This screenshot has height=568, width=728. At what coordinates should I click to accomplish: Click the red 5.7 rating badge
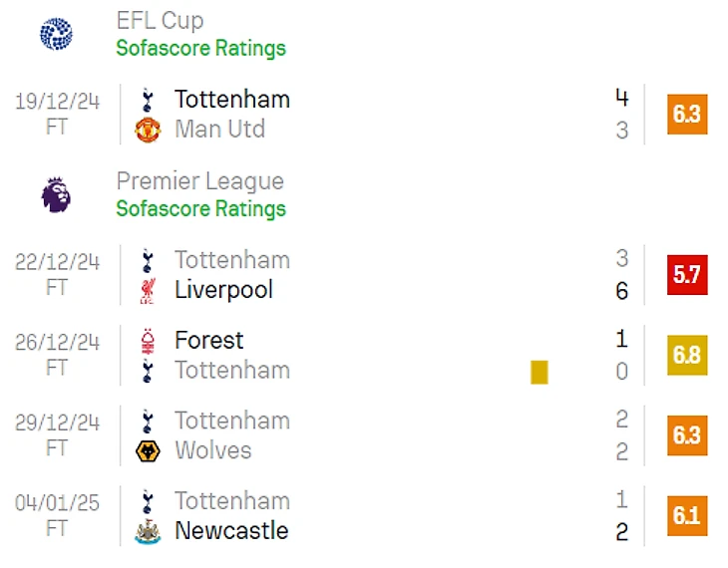(686, 275)
